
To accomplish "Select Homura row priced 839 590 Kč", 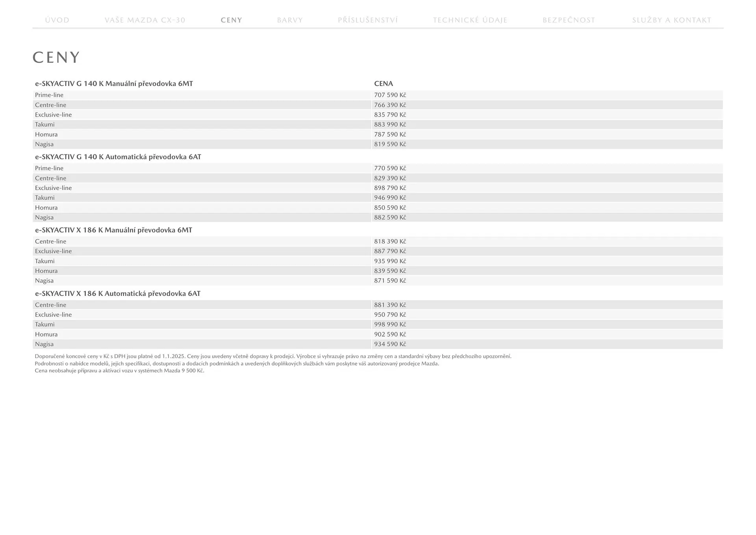I will (46, 271).
